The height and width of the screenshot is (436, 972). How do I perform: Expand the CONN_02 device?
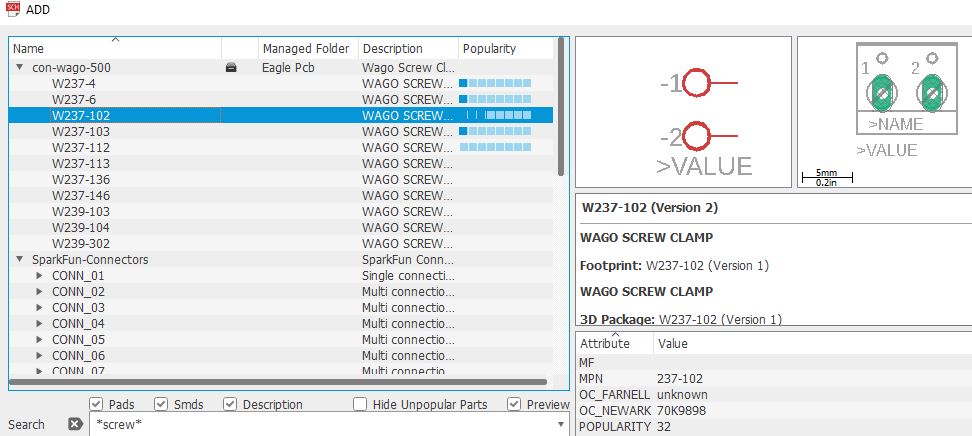[x=40, y=291]
